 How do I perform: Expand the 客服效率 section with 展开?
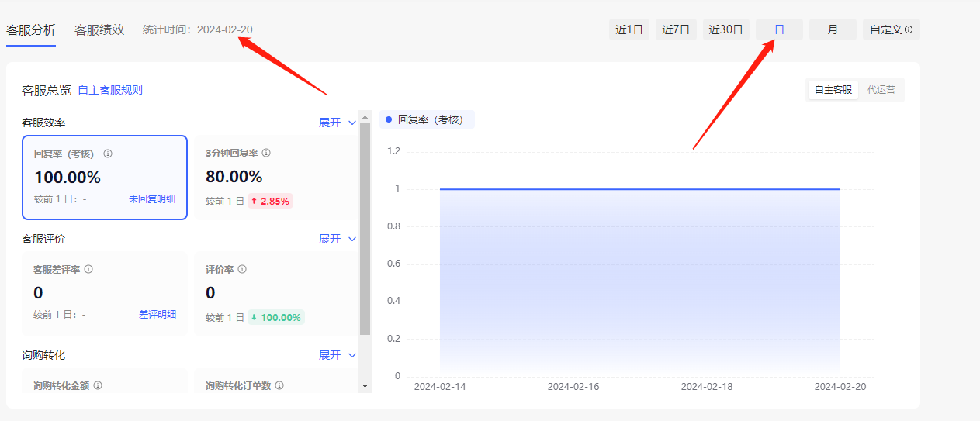pyautogui.click(x=338, y=123)
